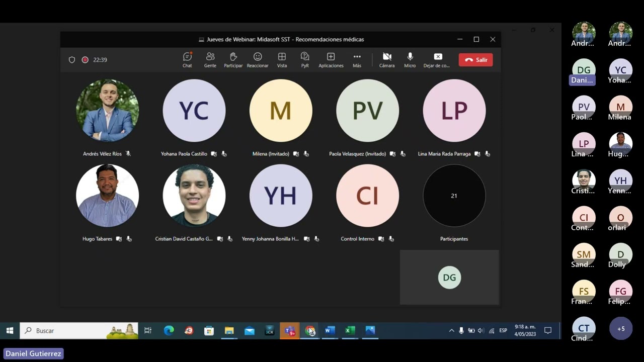Show the +5 more side participants

click(621, 328)
